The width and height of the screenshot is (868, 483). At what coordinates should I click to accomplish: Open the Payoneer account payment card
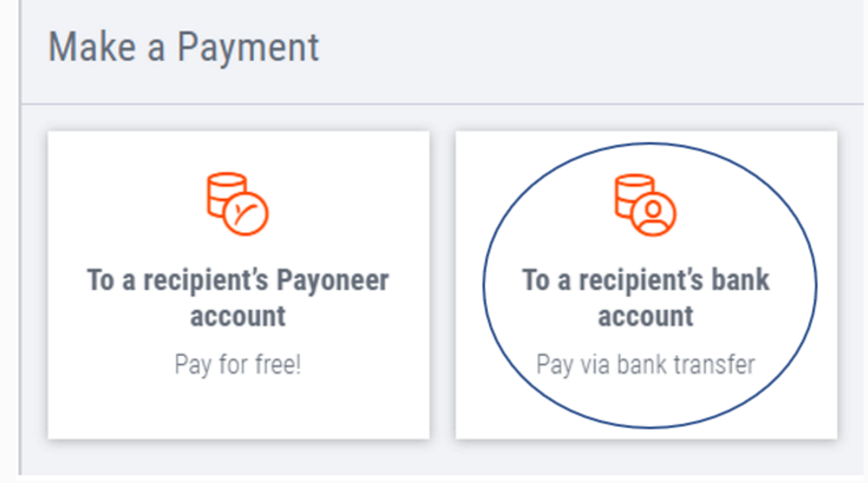point(238,285)
